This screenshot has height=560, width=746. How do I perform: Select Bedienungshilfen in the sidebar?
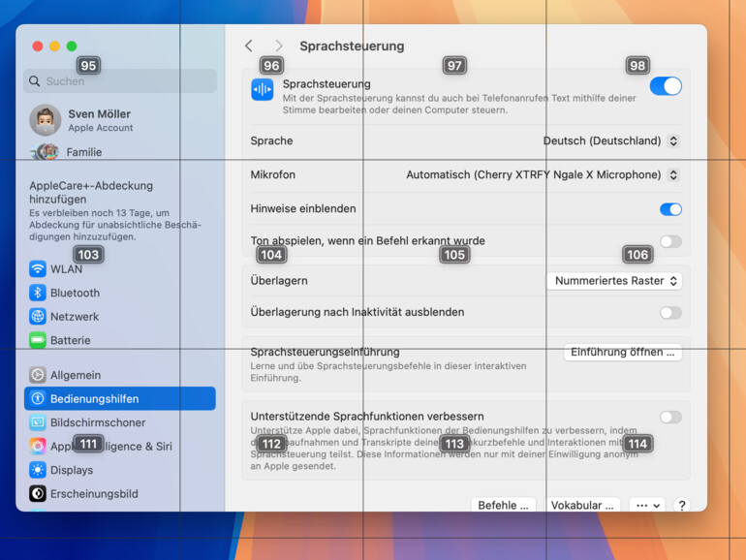tap(120, 399)
